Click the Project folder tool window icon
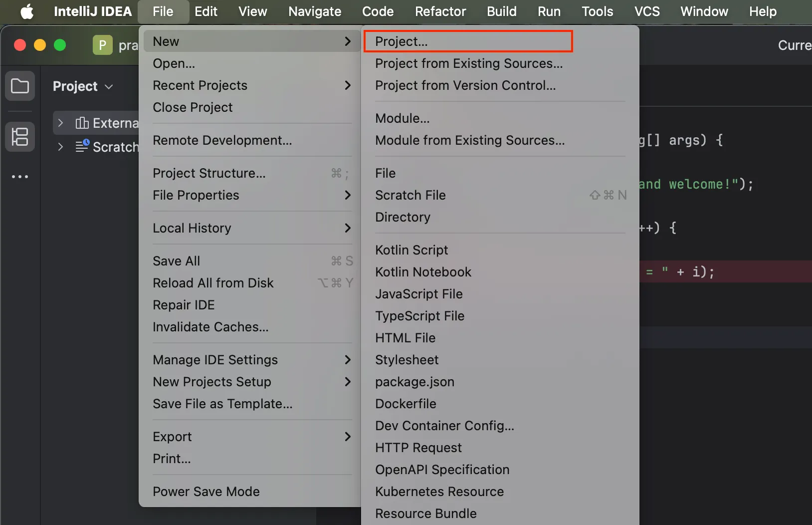 pos(20,86)
